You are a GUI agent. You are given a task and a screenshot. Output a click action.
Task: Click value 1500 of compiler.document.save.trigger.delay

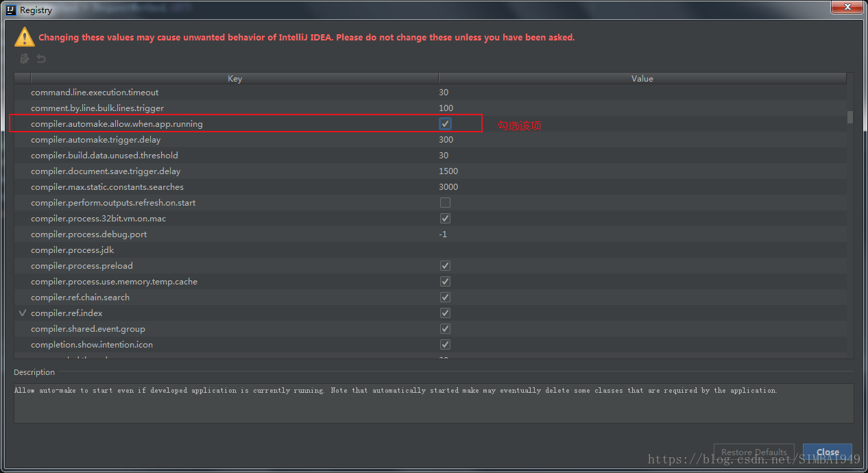[x=448, y=171]
